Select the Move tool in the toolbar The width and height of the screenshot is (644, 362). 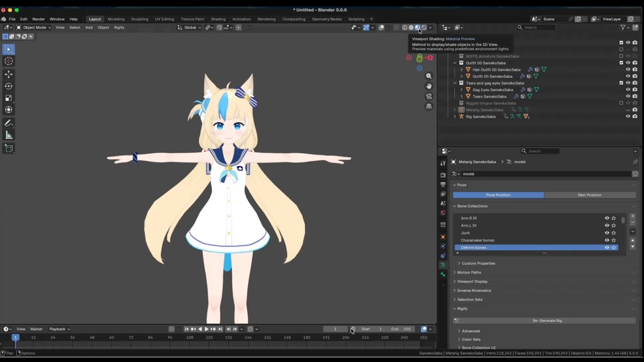pos(9,74)
